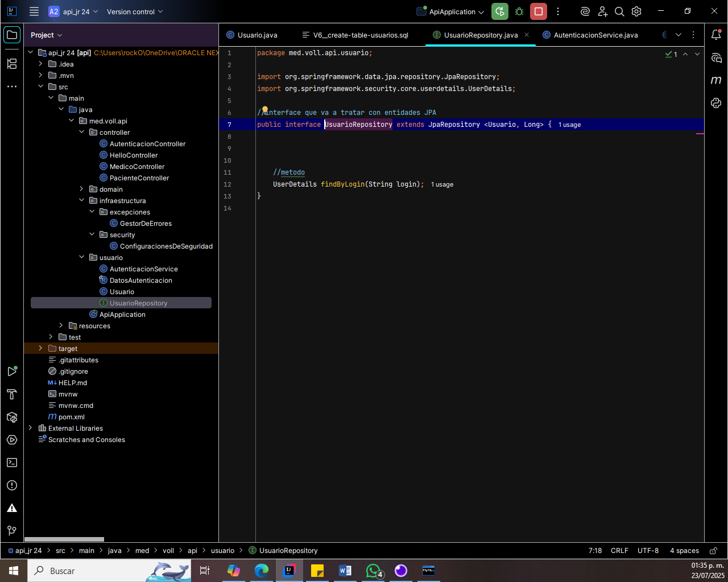
Task: Toggle read-only lock in status bar
Action: [x=713, y=551]
